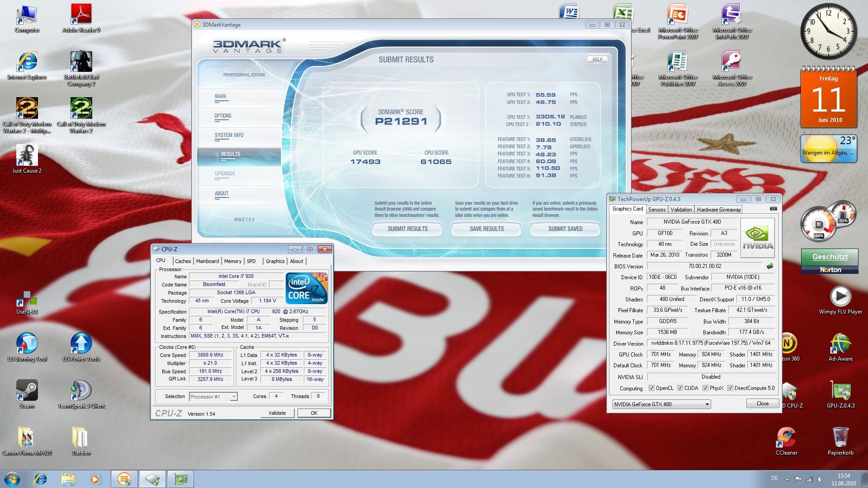Click the weather gadget Wangen im Allgäu
Screen dimensions: 868x488
click(x=829, y=149)
